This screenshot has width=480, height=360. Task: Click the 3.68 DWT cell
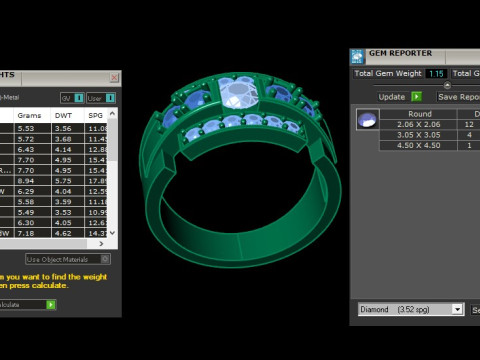click(x=68, y=139)
